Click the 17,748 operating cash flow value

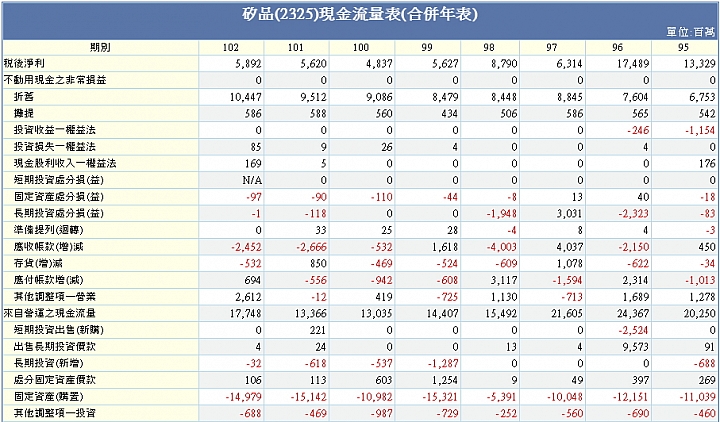pyautogui.click(x=246, y=314)
